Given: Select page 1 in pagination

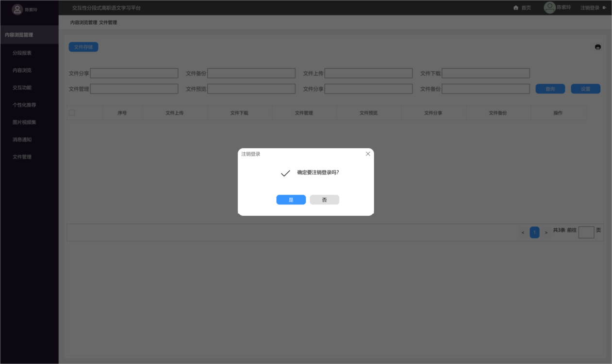Looking at the screenshot, I should click(x=534, y=233).
